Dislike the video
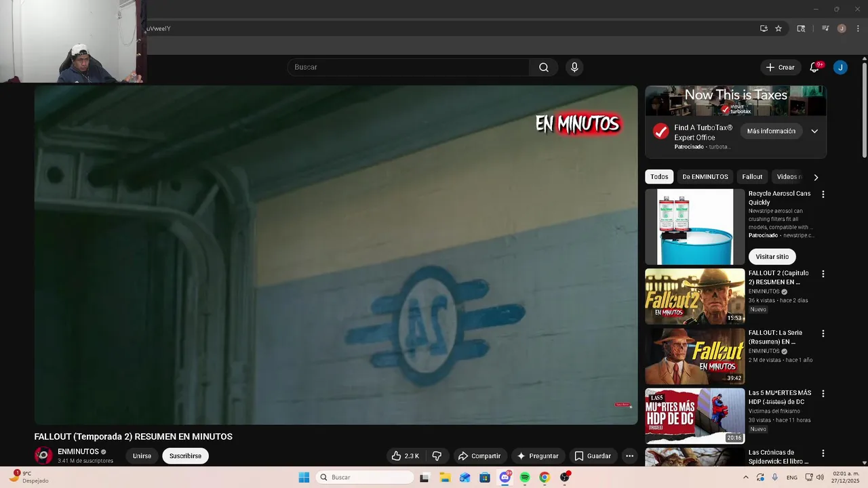 pyautogui.click(x=437, y=456)
